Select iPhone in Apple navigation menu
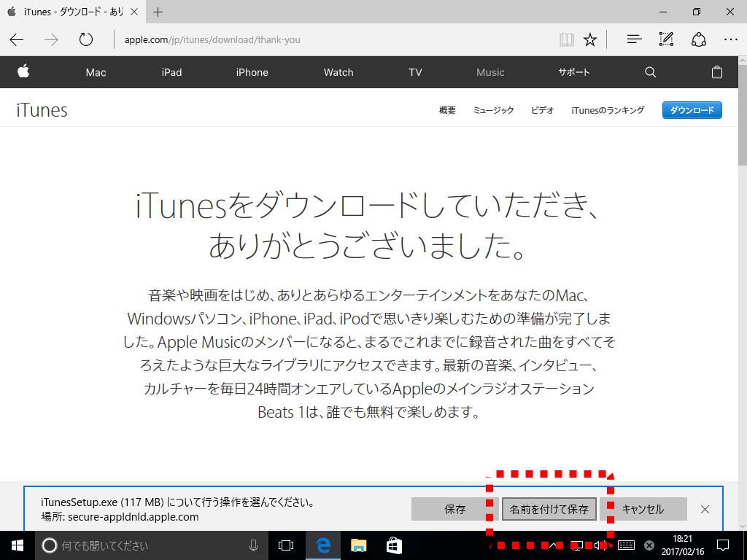This screenshot has width=747, height=560. (x=252, y=72)
